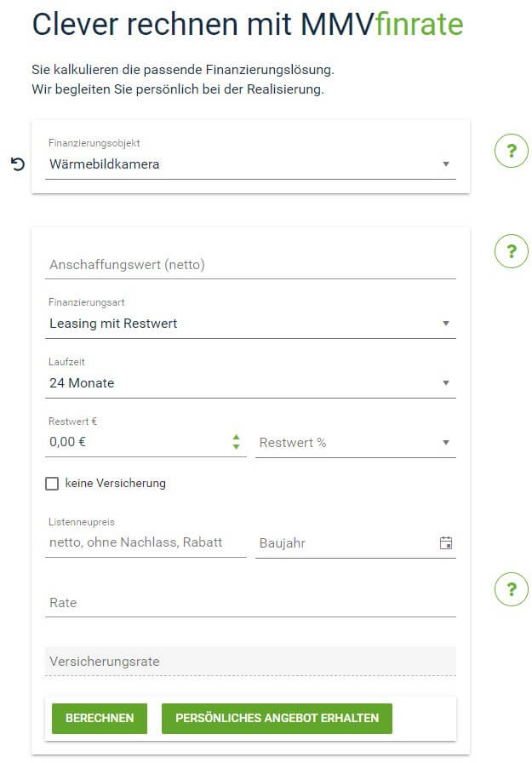Image resolution: width=532 pixels, height=763 pixels.
Task: Click help icon beside Anschaffungswert field
Action: tap(511, 251)
